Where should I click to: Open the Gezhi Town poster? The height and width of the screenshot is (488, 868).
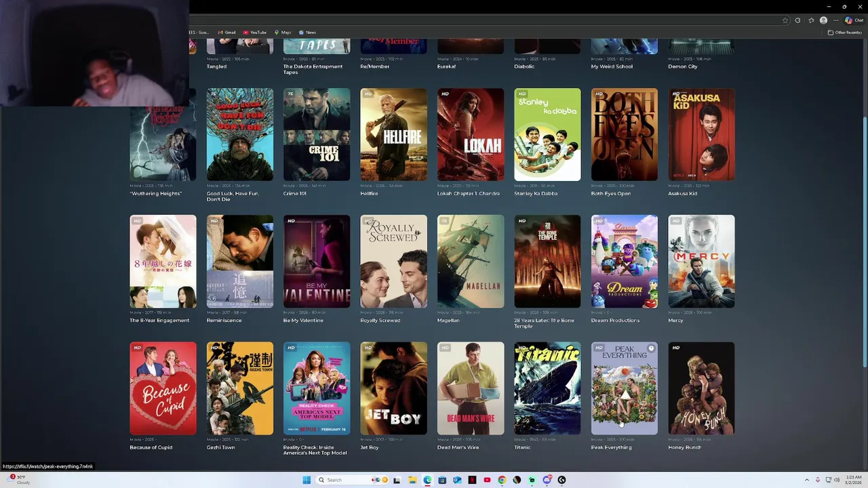(240, 388)
